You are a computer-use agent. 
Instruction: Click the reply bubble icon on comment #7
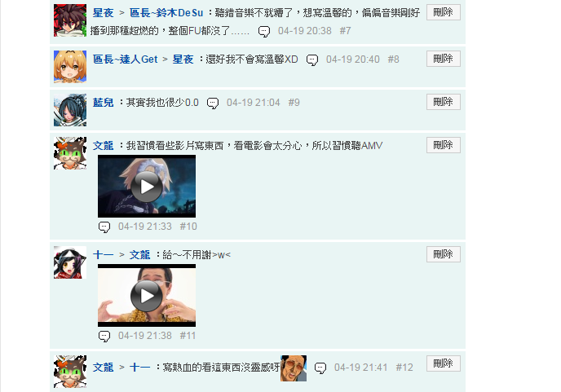(264, 32)
